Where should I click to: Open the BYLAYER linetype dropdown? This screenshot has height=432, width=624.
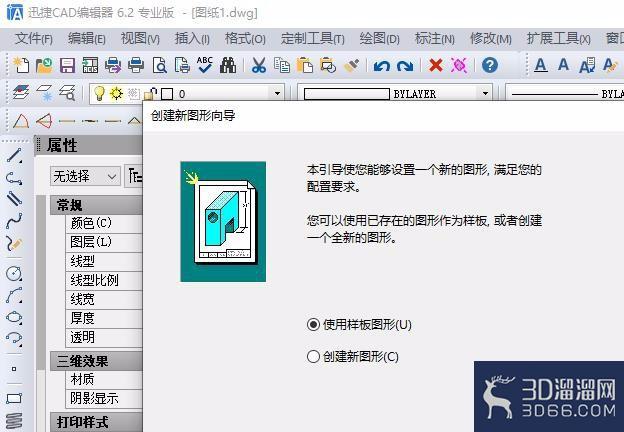pos(566,94)
